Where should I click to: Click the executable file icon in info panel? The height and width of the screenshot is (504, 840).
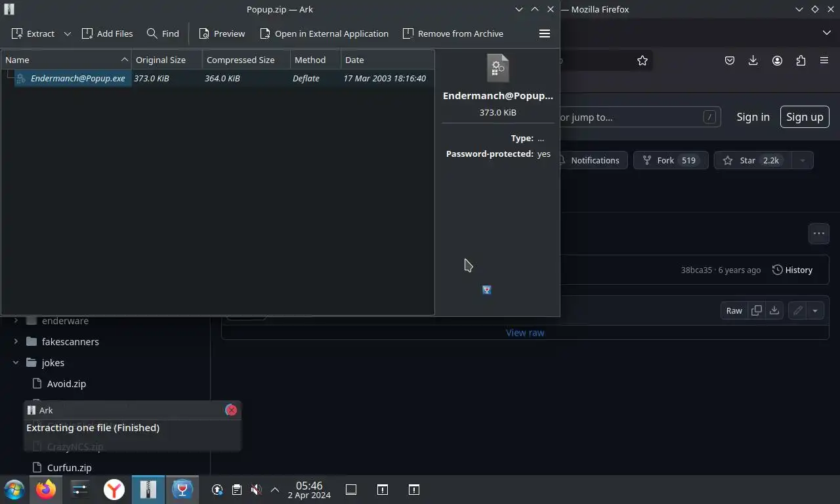pos(498,68)
